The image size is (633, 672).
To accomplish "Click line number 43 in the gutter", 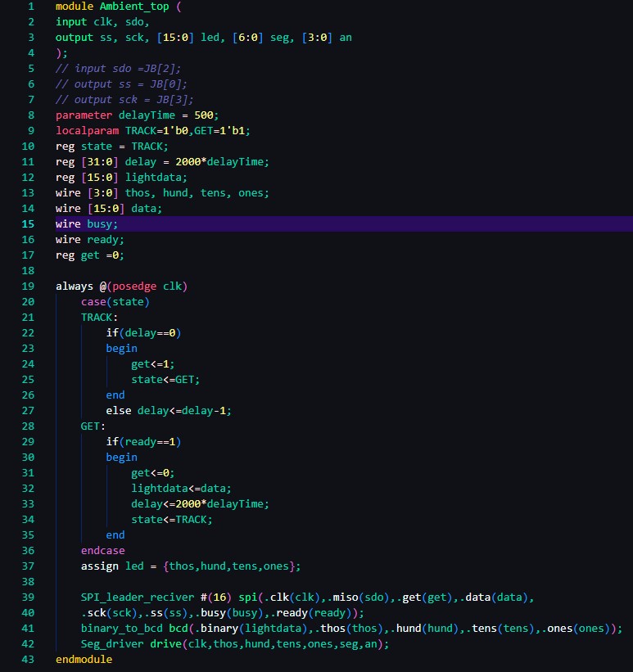I will (28, 660).
